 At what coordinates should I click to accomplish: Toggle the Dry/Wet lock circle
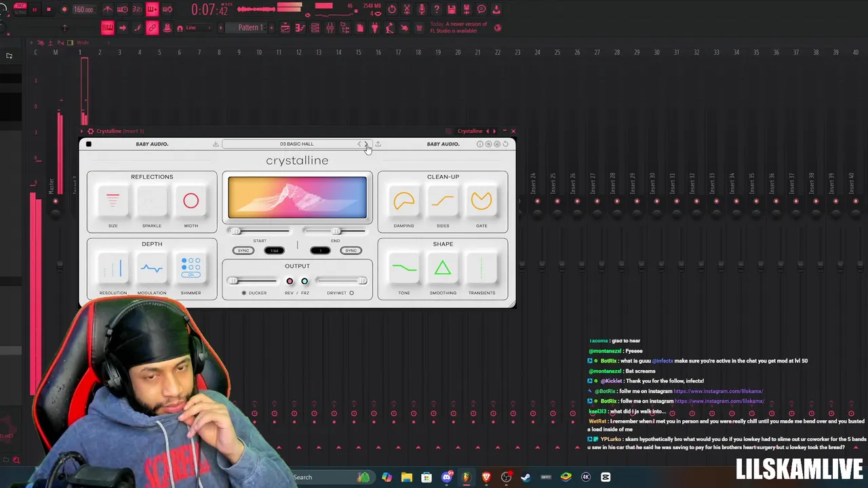pyautogui.click(x=351, y=293)
